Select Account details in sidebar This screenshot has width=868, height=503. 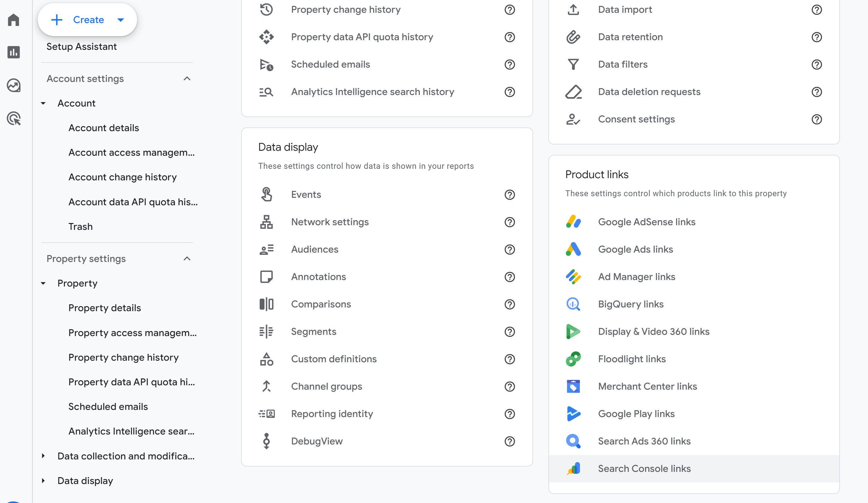[103, 128]
